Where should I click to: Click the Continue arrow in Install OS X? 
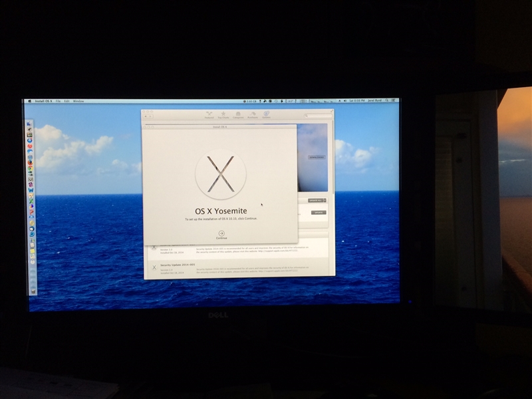pyautogui.click(x=221, y=233)
